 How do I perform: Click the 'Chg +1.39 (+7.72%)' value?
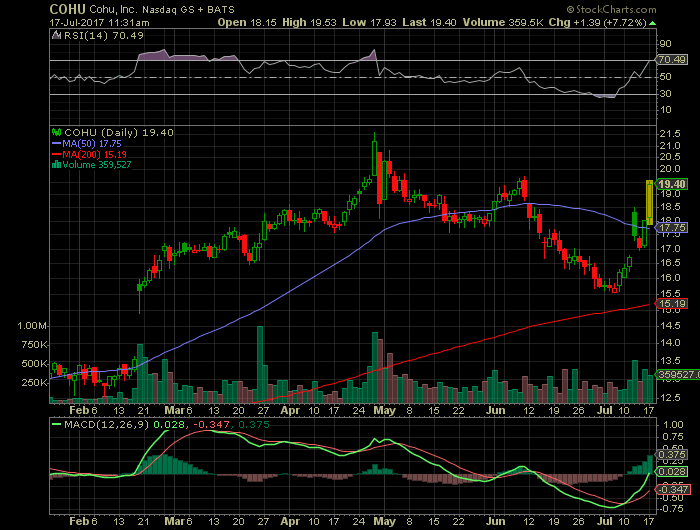[x=597, y=22]
